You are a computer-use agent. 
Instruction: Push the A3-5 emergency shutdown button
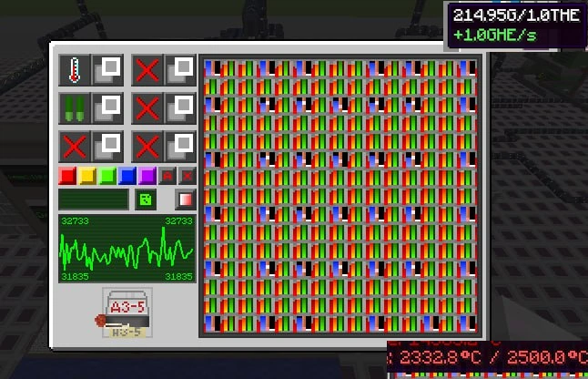coord(127,312)
